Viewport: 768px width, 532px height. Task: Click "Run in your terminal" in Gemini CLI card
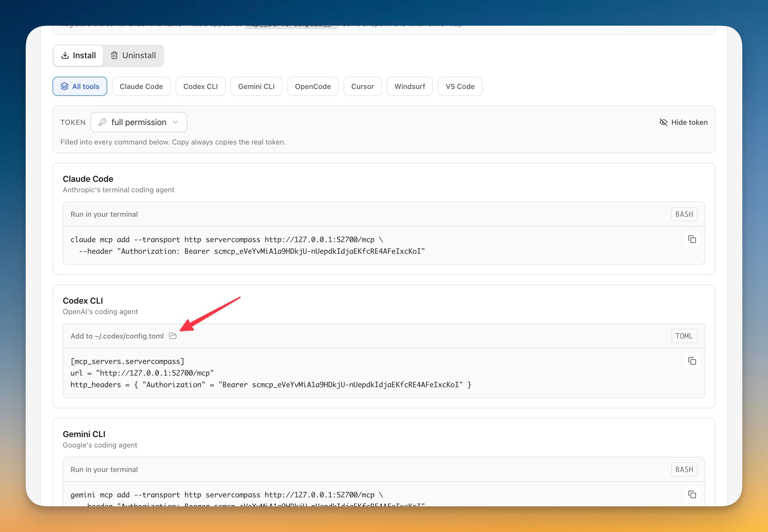104,469
